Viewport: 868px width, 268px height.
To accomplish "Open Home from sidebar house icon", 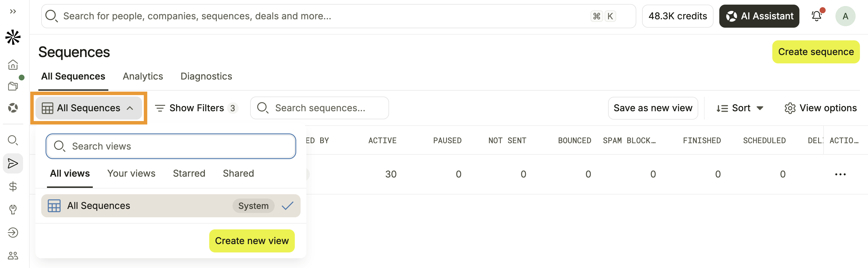I will click(13, 64).
